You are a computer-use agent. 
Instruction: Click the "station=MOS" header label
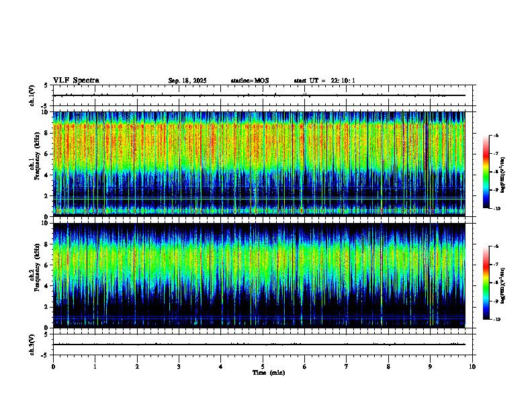point(250,81)
